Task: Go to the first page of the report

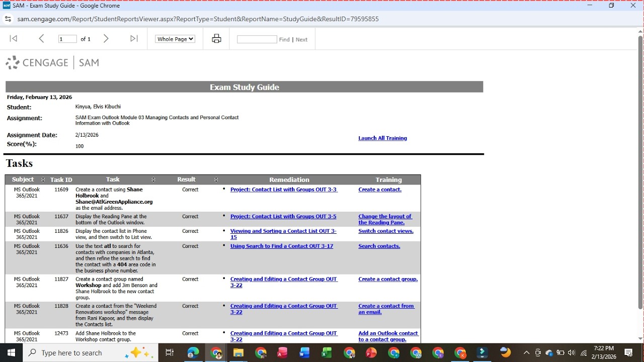Action: click(x=14, y=39)
